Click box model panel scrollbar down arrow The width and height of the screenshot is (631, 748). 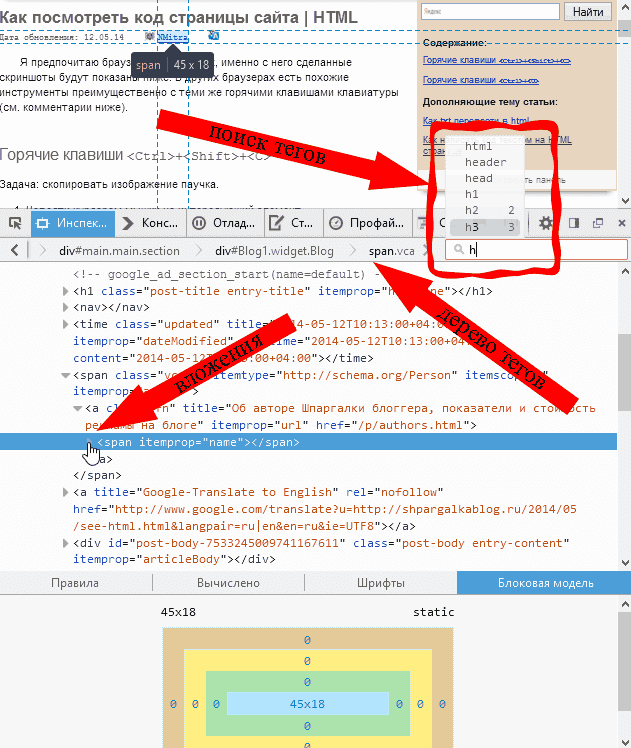(624, 741)
